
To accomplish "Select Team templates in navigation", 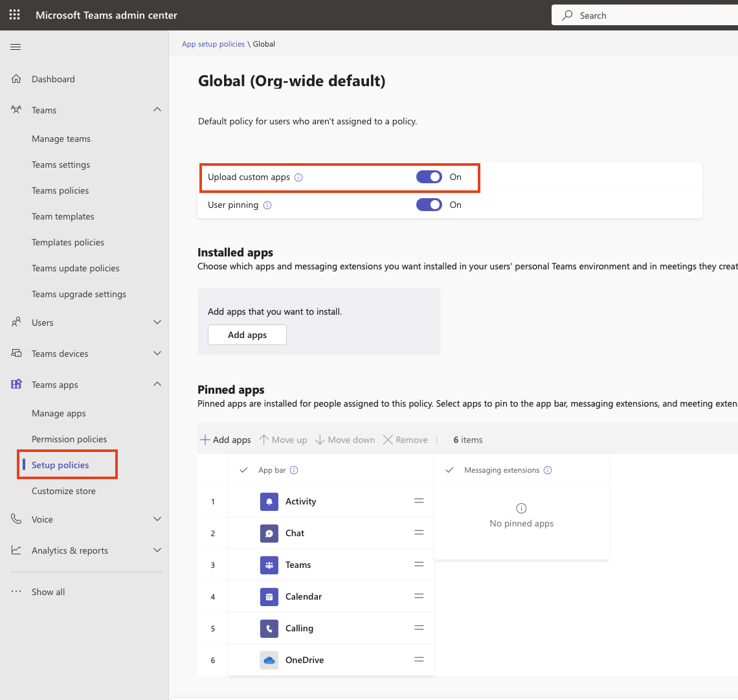I will (x=63, y=216).
